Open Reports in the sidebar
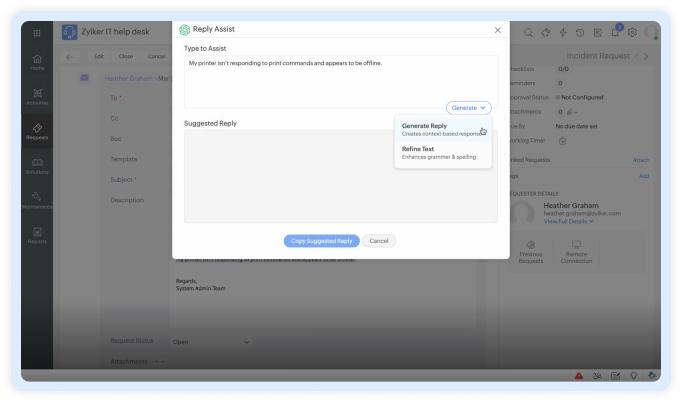The image size is (682, 402). 37,235
